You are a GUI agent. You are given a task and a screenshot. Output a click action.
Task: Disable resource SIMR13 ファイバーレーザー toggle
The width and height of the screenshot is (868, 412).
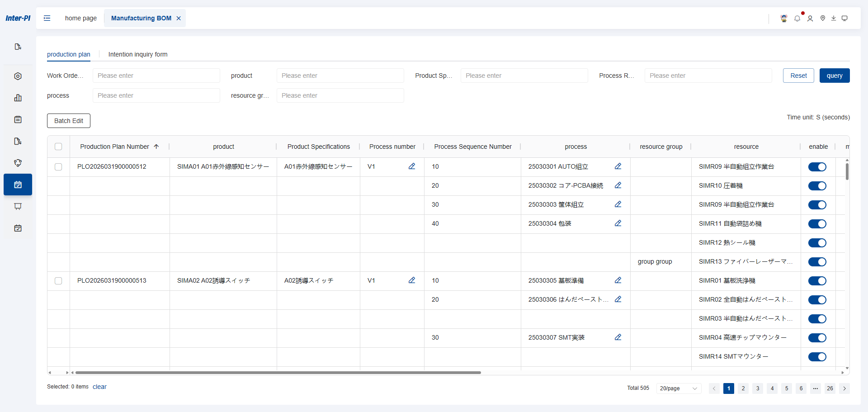817,262
